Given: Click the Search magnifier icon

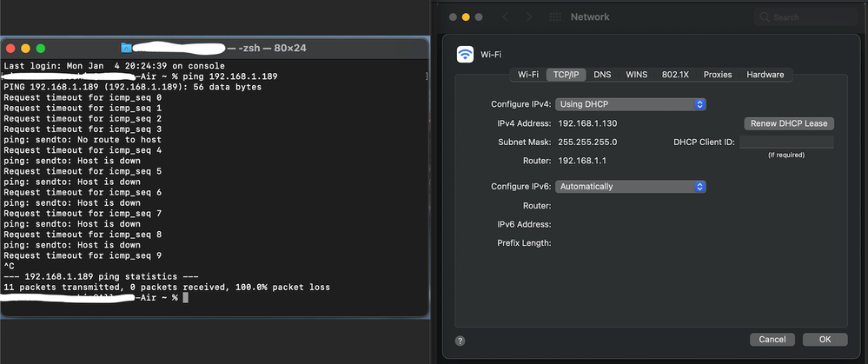Looking at the screenshot, I should tap(765, 17).
